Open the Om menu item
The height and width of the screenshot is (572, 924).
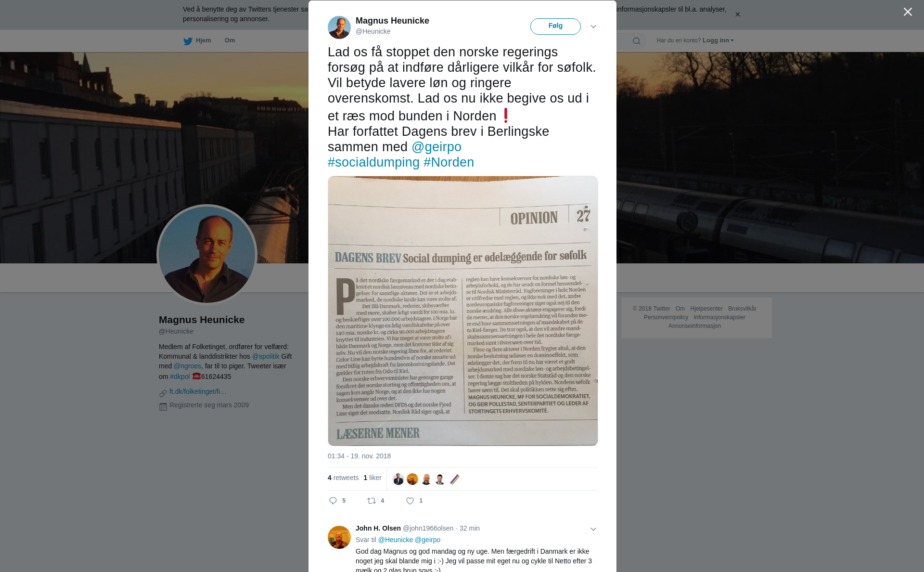coord(230,40)
